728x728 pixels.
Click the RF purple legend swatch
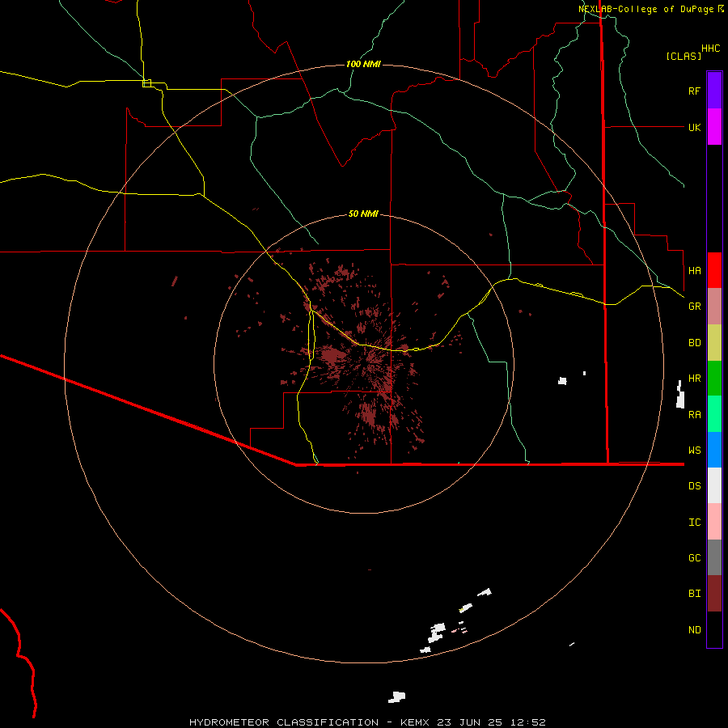pos(714,91)
